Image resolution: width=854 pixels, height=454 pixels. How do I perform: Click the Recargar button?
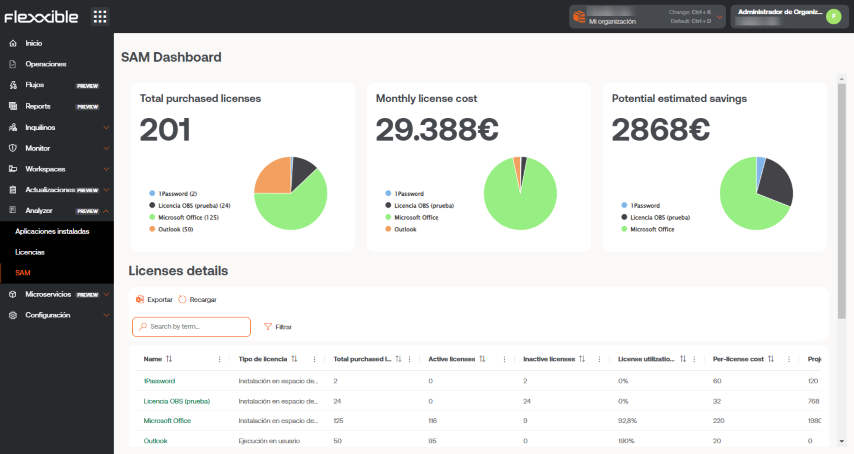[x=197, y=299]
